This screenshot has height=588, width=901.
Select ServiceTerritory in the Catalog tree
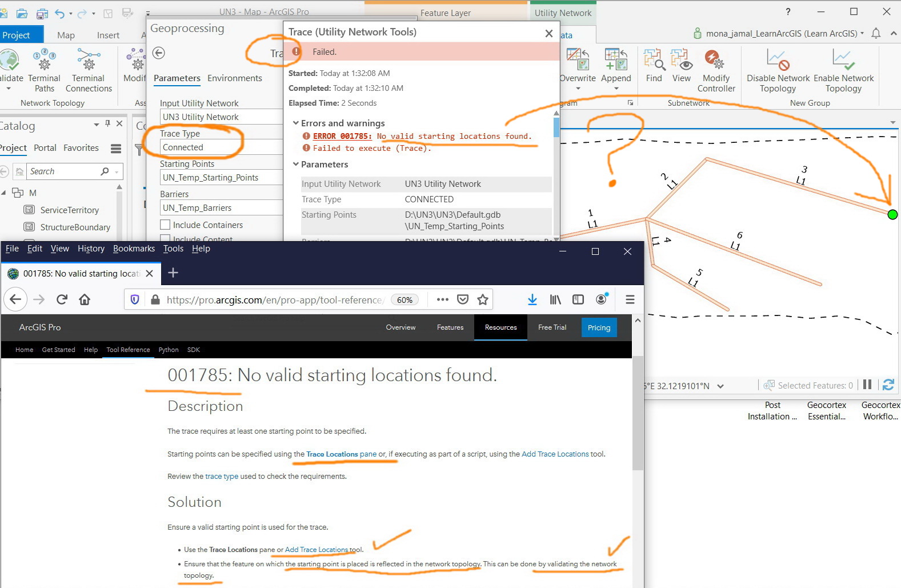pos(70,210)
